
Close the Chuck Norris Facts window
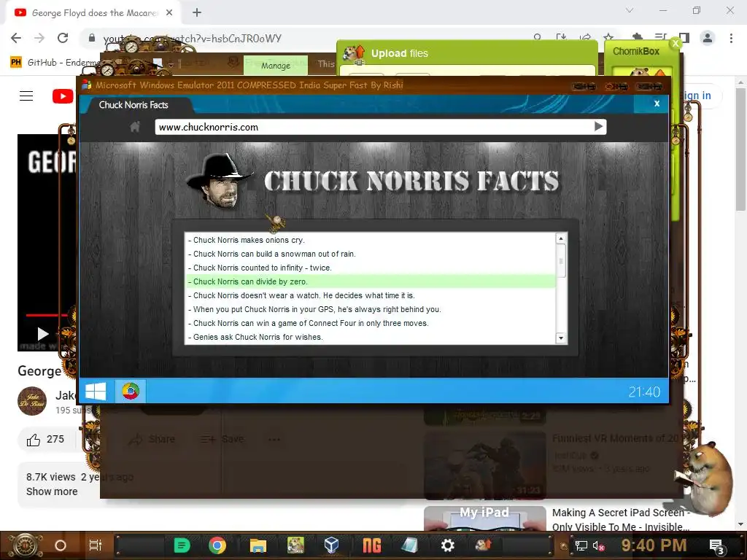click(657, 104)
